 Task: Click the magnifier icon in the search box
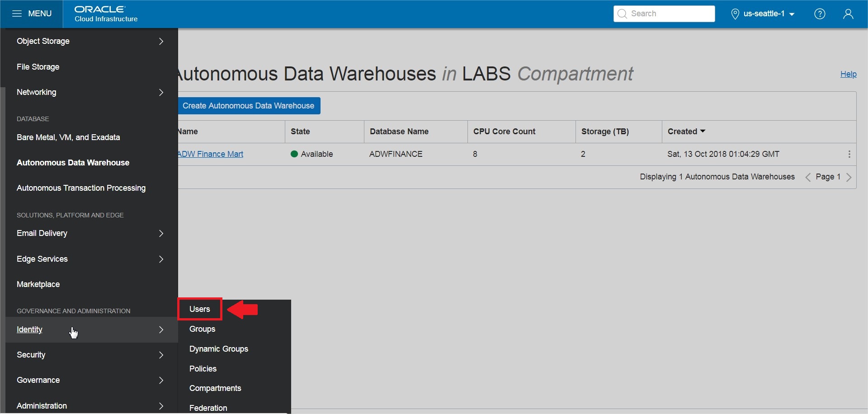pyautogui.click(x=622, y=14)
